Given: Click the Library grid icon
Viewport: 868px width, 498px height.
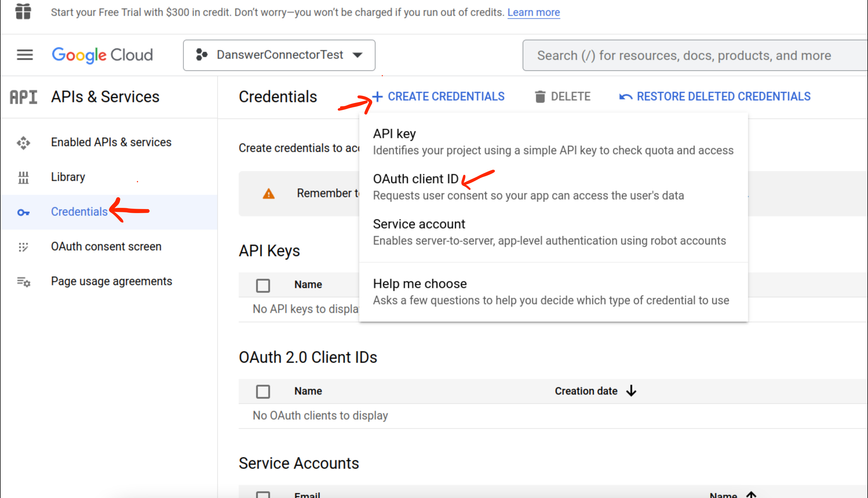Looking at the screenshot, I should [x=23, y=177].
